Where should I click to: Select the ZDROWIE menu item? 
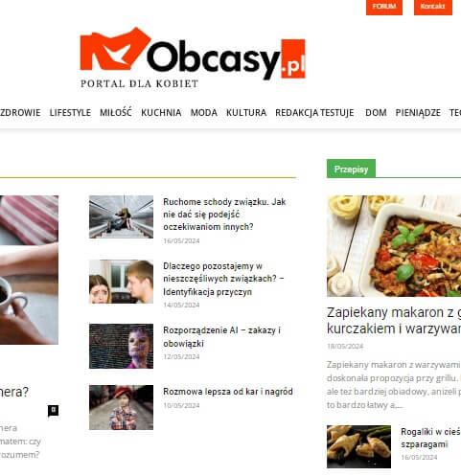coord(20,113)
